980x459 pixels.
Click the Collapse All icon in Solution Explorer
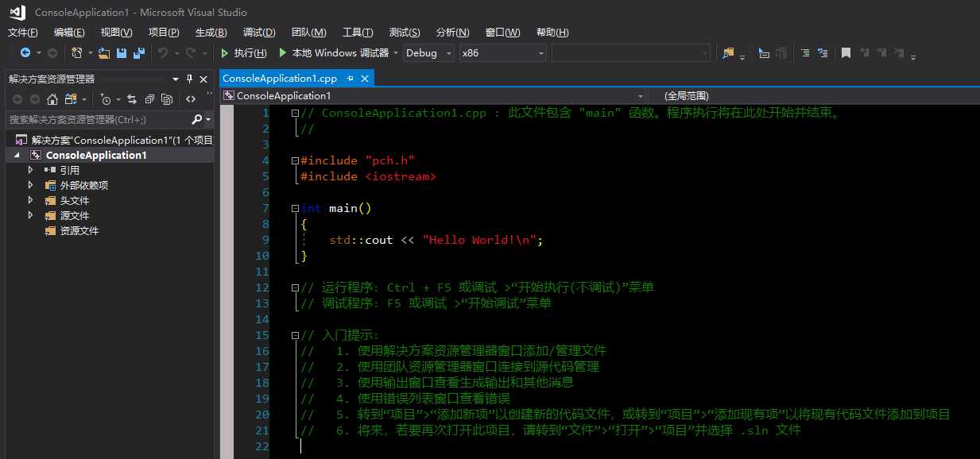point(149,99)
